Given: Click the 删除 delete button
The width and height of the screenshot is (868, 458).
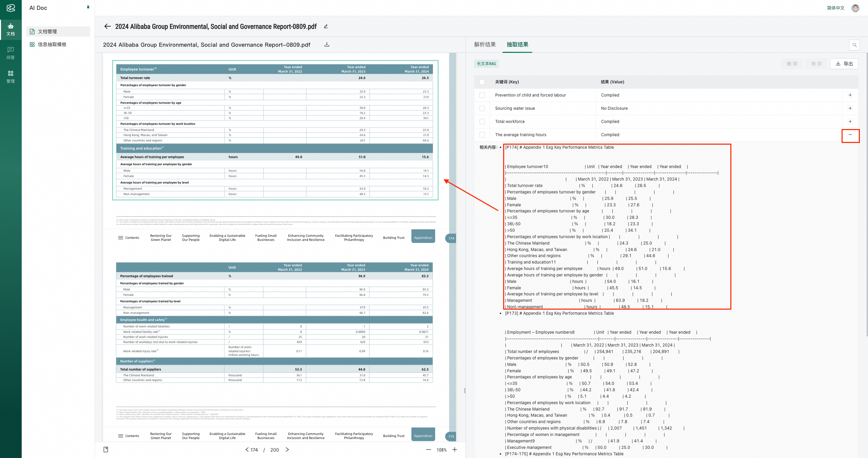Looking at the screenshot, I should [792, 64].
